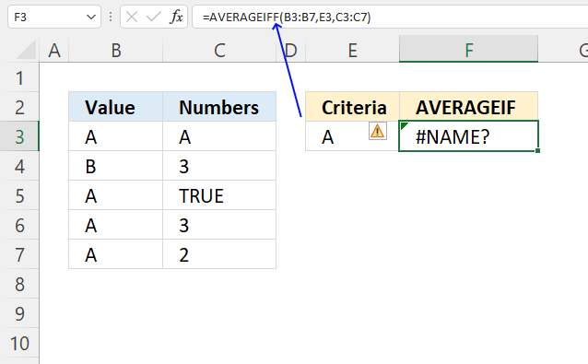
Task: Click the AVERAGEIF header cell
Action: (469, 107)
